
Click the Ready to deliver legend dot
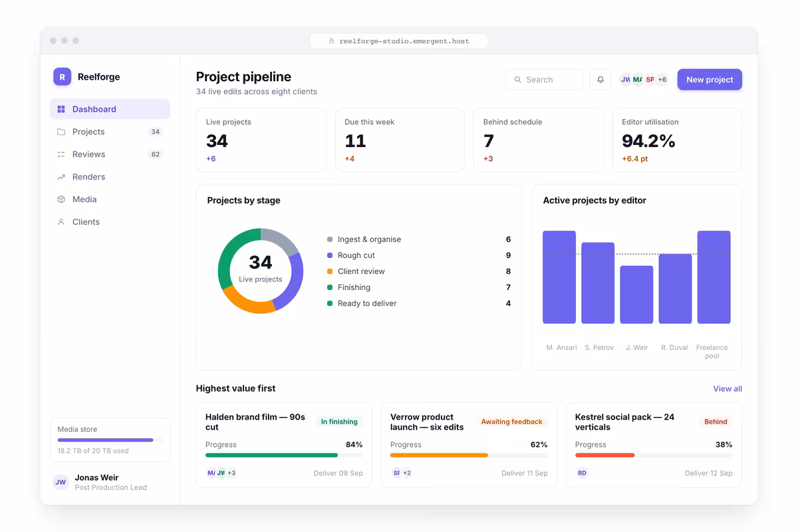[x=330, y=303]
